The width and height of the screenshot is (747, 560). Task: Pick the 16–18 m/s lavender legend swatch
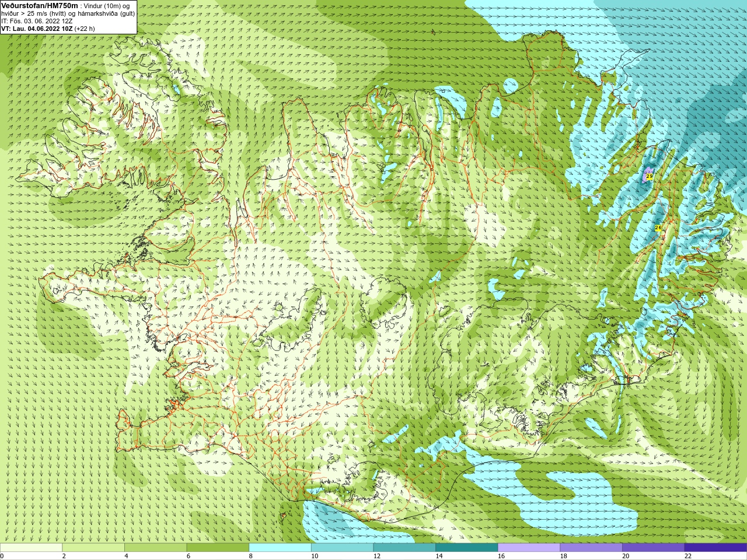coord(529,548)
